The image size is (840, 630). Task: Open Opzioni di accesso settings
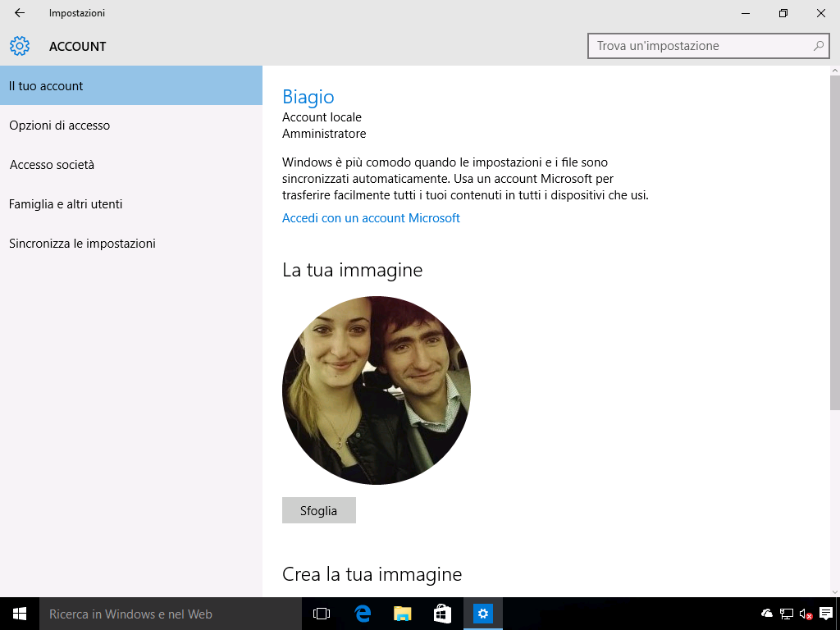click(x=131, y=126)
